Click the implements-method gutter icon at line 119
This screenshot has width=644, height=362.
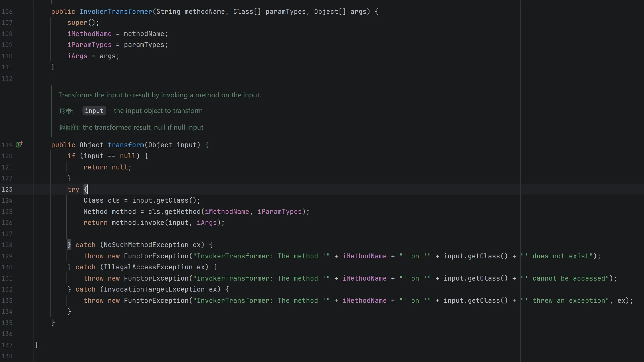19,145
